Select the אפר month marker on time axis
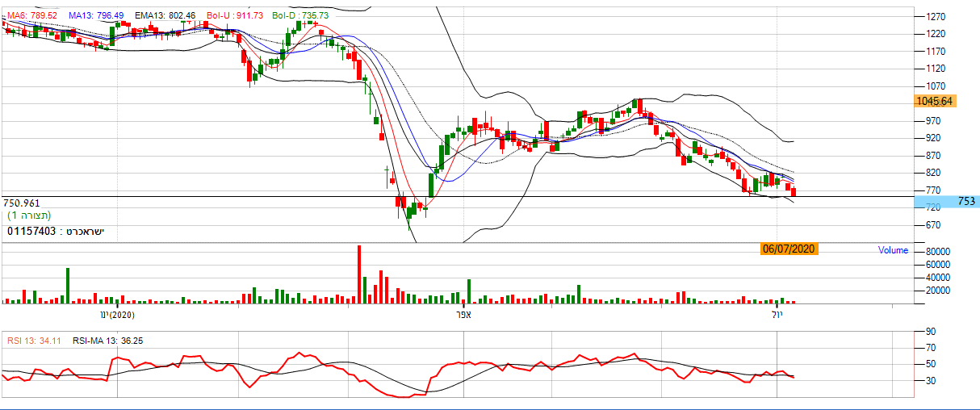This screenshot has height=410, width=980. (461, 314)
